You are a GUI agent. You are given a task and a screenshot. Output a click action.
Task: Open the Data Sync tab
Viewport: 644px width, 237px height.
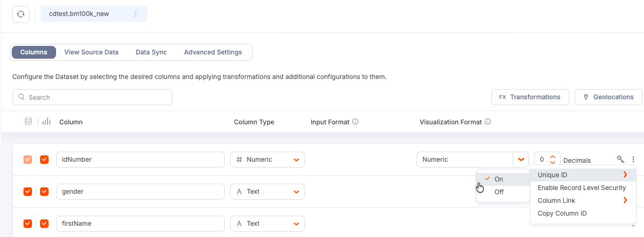tap(151, 52)
